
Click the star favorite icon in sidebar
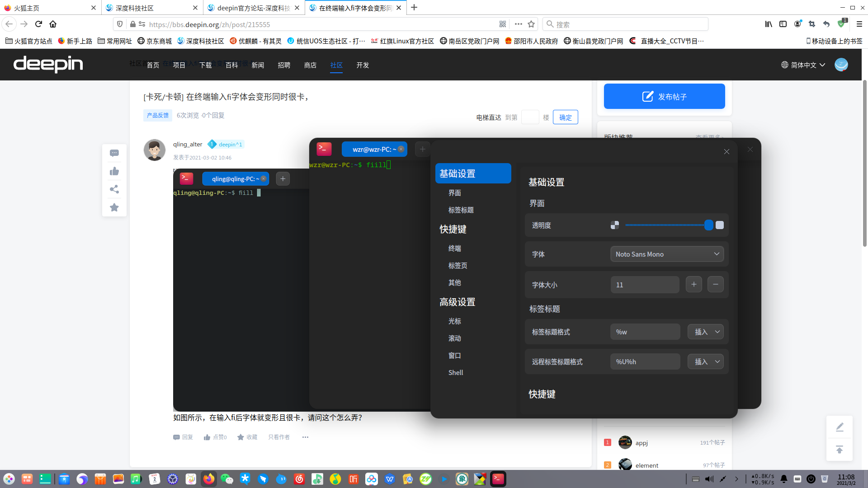114,207
